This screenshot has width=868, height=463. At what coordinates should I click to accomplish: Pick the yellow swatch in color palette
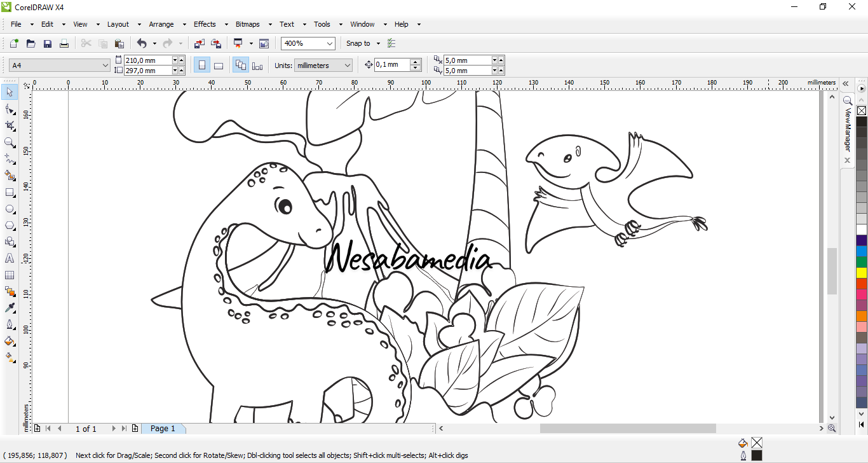pyautogui.click(x=862, y=272)
